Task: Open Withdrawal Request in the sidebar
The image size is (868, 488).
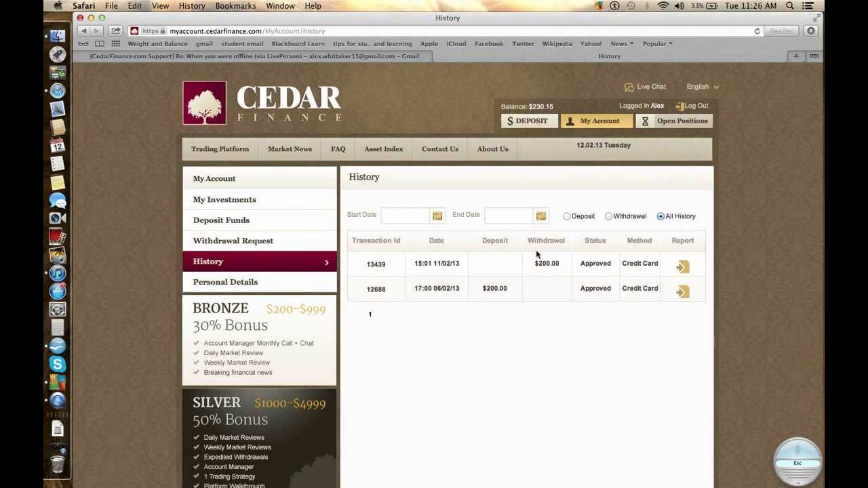Action: (x=260, y=241)
